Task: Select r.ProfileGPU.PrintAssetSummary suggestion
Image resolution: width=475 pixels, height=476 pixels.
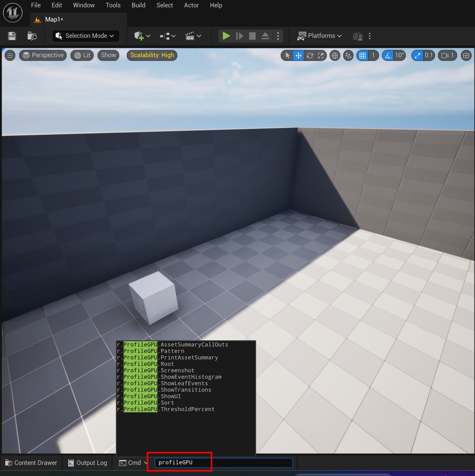Action: coord(186,358)
